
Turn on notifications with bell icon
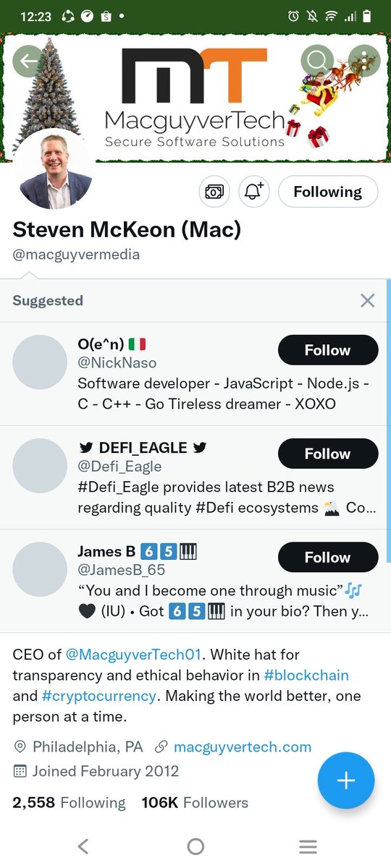tap(253, 192)
